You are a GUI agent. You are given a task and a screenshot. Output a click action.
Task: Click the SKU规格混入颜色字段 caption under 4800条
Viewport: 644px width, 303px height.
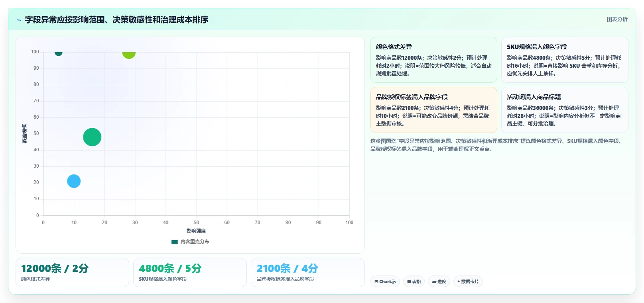point(163,279)
